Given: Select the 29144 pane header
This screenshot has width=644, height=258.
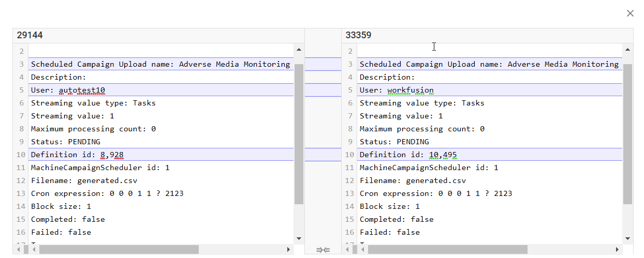Looking at the screenshot, I should (158, 35).
